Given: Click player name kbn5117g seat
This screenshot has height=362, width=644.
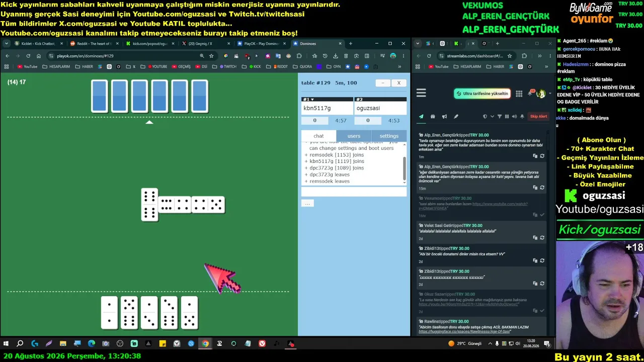Looking at the screenshot, I should pyautogui.click(x=327, y=108).
